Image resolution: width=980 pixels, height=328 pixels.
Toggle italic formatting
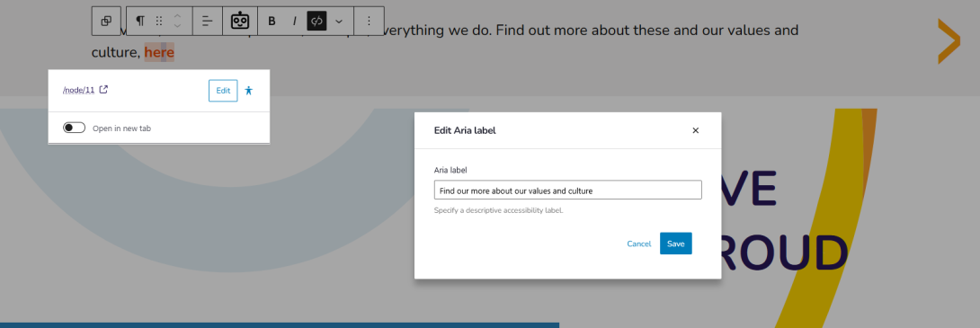pyautogui.click(x=294, y=21)
